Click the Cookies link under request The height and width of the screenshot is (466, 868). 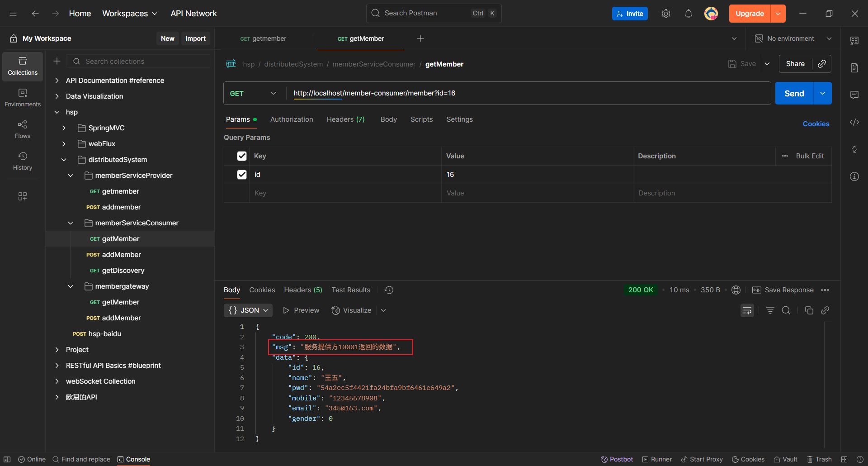coord(816,124)
